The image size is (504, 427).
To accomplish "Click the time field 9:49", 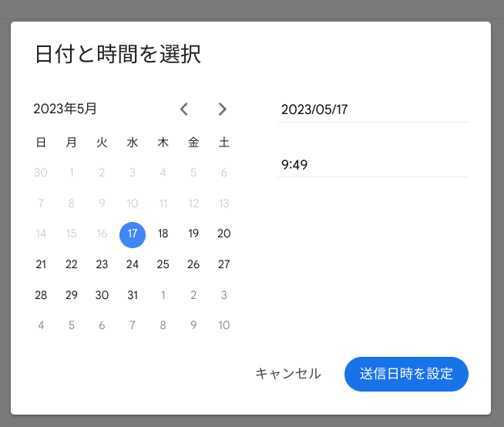I will [372, 165].
